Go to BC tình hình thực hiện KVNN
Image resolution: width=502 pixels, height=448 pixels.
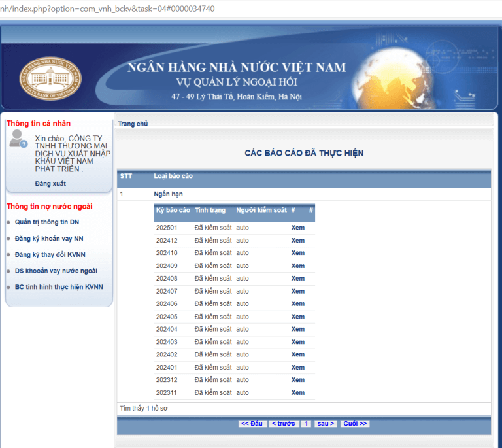tap(59, 287)
